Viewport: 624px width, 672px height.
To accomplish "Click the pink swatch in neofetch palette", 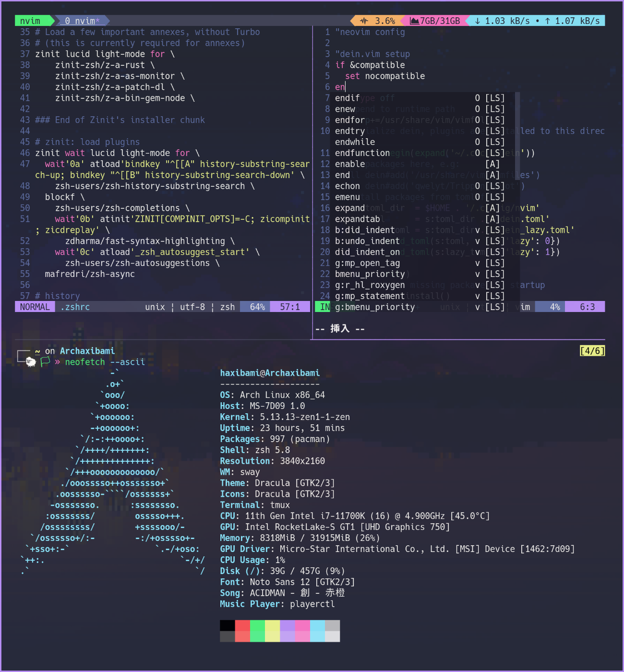I will pos(302,625).
